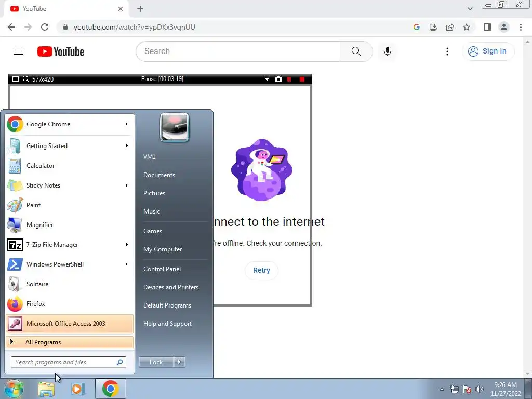The width and height of the screenshot is (532, 399).
Task: Open the clock and date
Action: [x=505, y=389]
